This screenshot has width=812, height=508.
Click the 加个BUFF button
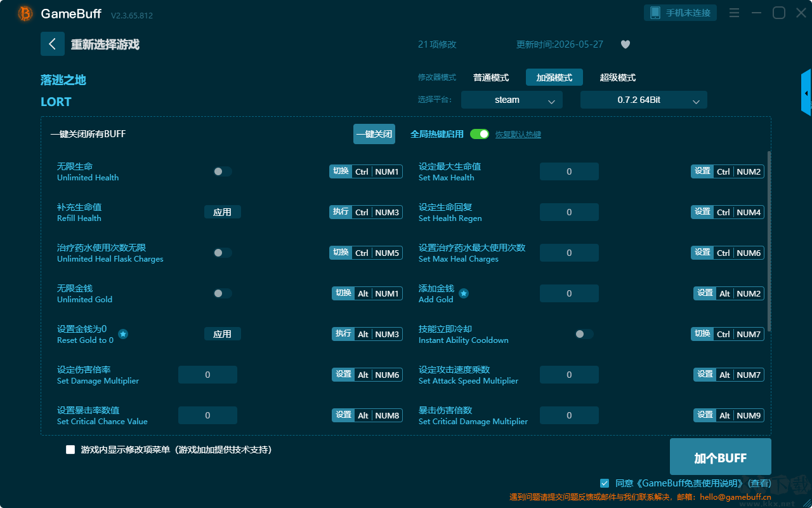click(721, 457)
